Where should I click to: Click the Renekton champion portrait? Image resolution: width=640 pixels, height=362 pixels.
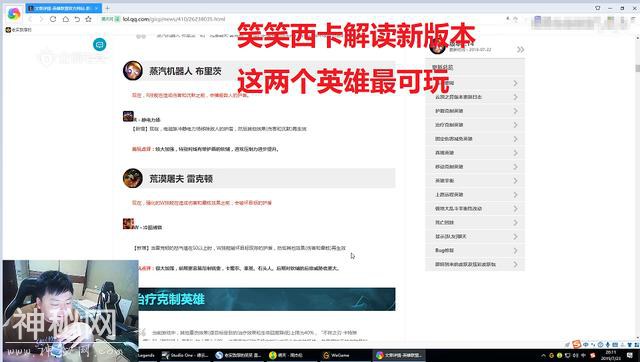pos(133,178)
